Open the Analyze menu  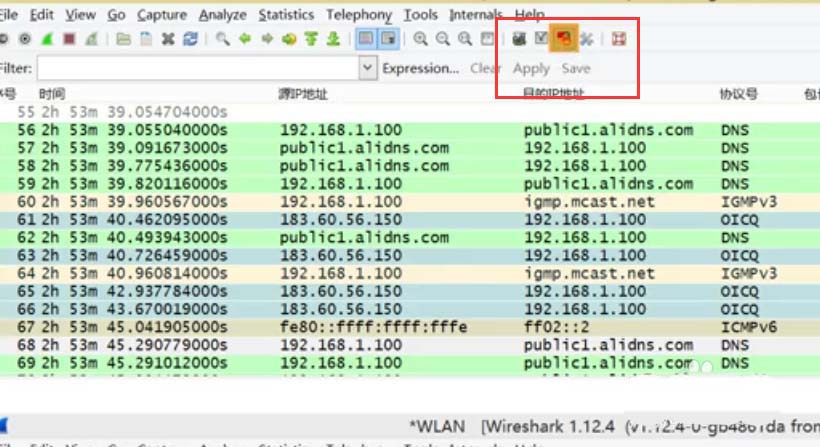(x=222, y=15)
